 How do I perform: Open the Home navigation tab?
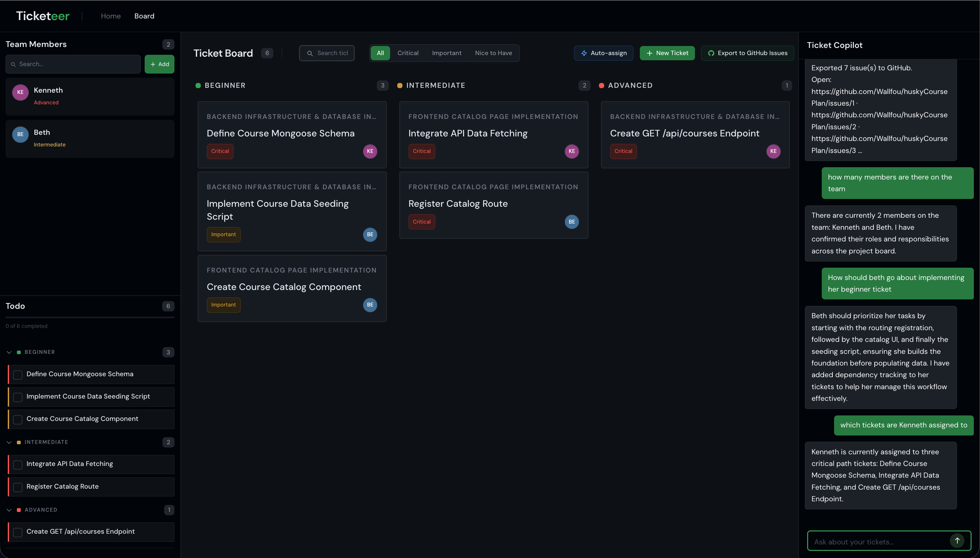[x=111, y=16]
